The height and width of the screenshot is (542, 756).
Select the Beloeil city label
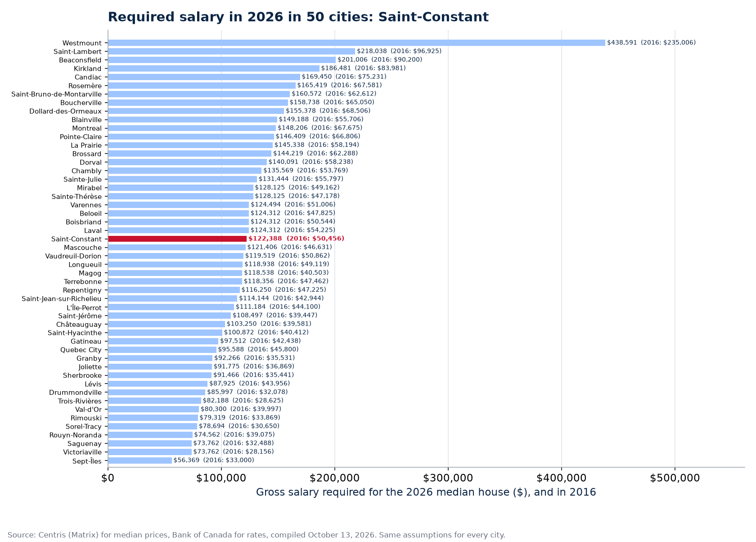click(x=91, y=213)
